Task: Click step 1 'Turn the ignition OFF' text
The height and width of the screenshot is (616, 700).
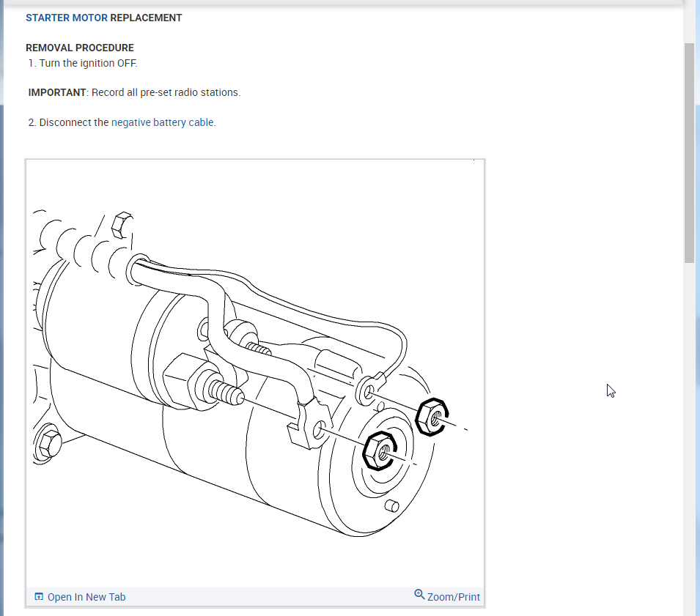Action: point(88,63)
